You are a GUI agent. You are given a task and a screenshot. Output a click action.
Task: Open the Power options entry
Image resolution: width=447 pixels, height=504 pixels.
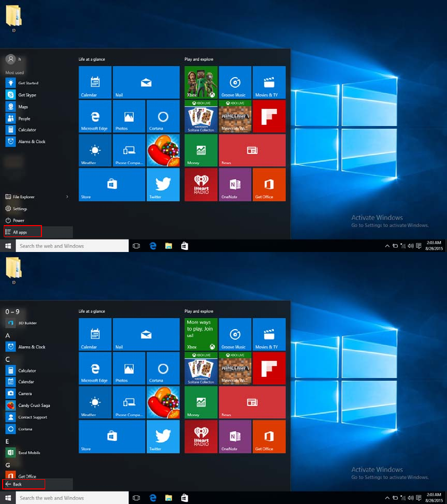coord(15,221)
